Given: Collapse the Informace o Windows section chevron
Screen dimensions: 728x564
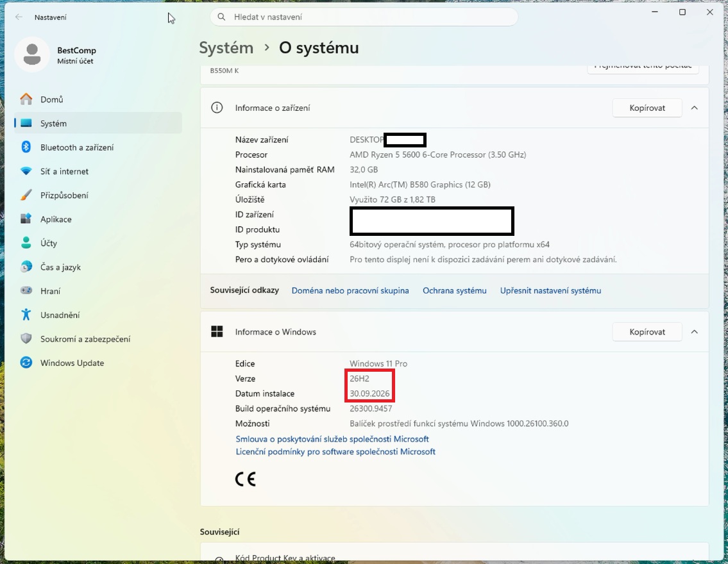Looking at the screenshot, I should [x=695, y=331].
